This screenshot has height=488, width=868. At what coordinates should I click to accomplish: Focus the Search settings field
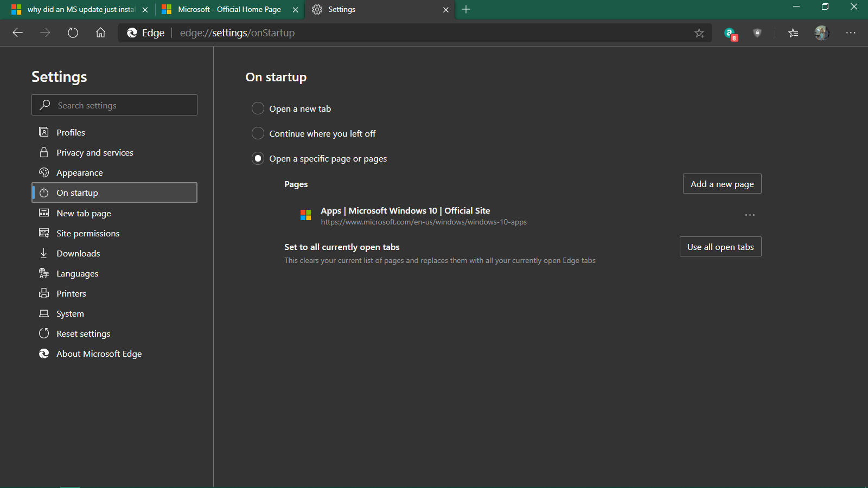click(x=114, y=105)
